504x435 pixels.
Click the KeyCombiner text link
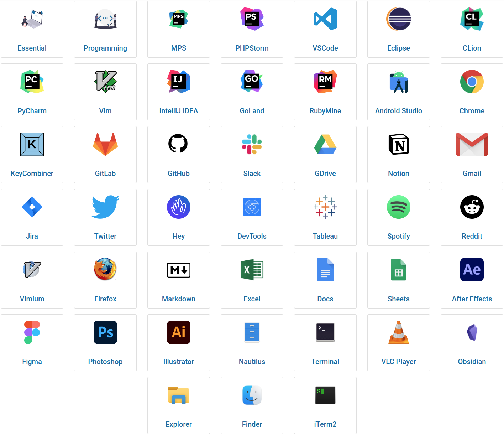(32, 174)
